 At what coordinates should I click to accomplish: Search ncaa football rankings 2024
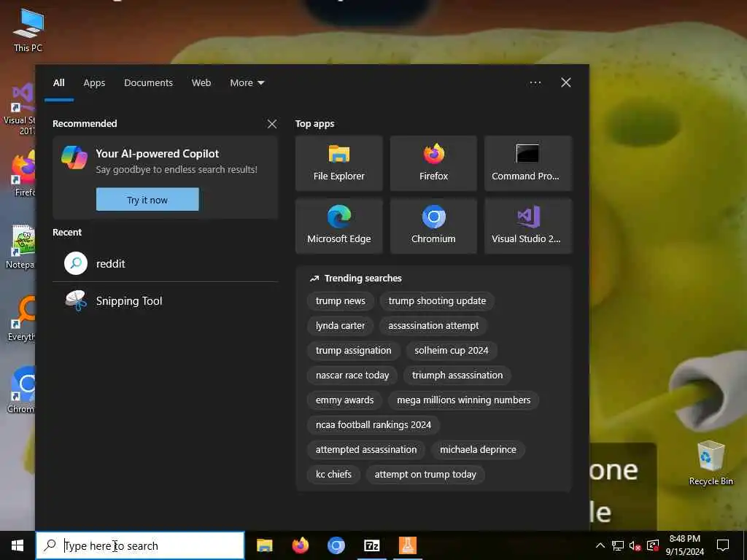[373, 425]
